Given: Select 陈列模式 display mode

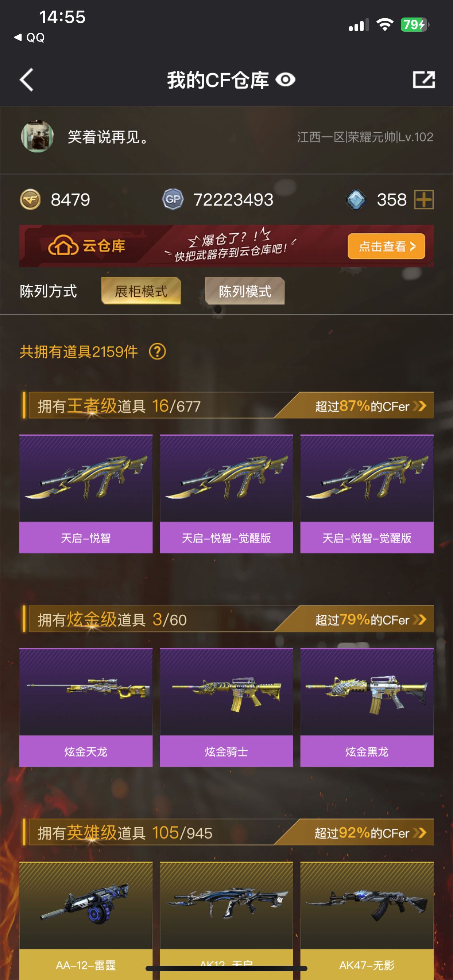Looking at the screenshot, I should (245, 291).
